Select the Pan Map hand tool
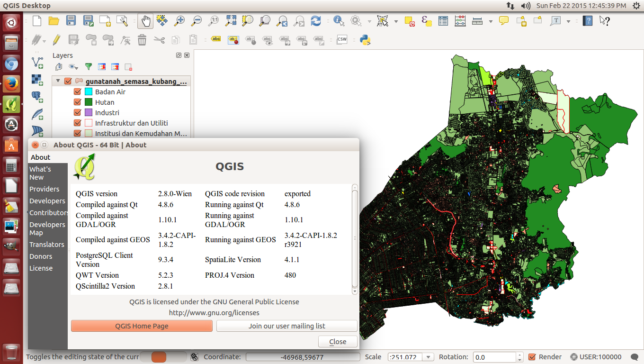The image size is (644, 364). (146, 21)
